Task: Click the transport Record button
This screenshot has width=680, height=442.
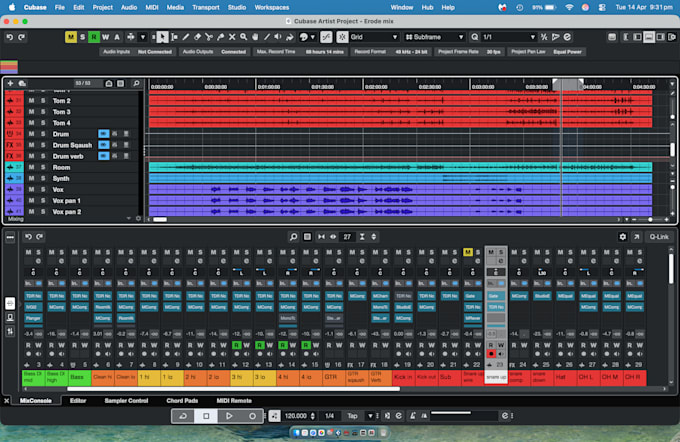Action: click(252, 416)
